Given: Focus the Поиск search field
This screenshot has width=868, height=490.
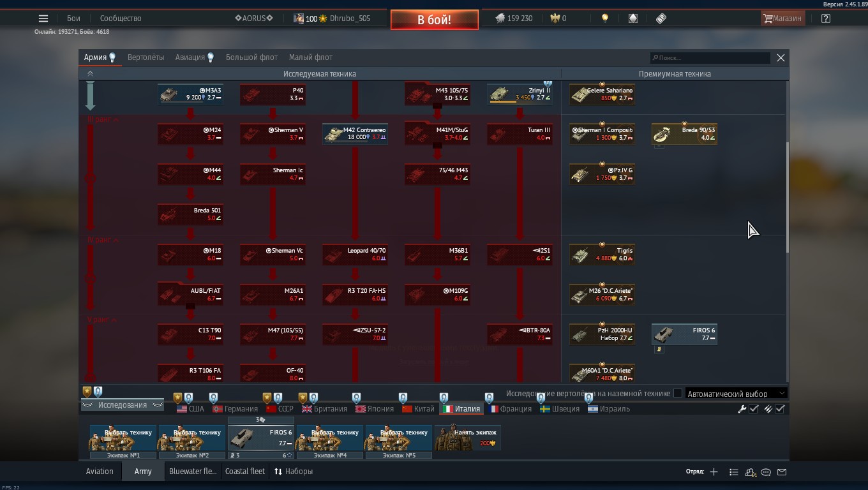Looking at the screenshot, I should coord(710,57).
